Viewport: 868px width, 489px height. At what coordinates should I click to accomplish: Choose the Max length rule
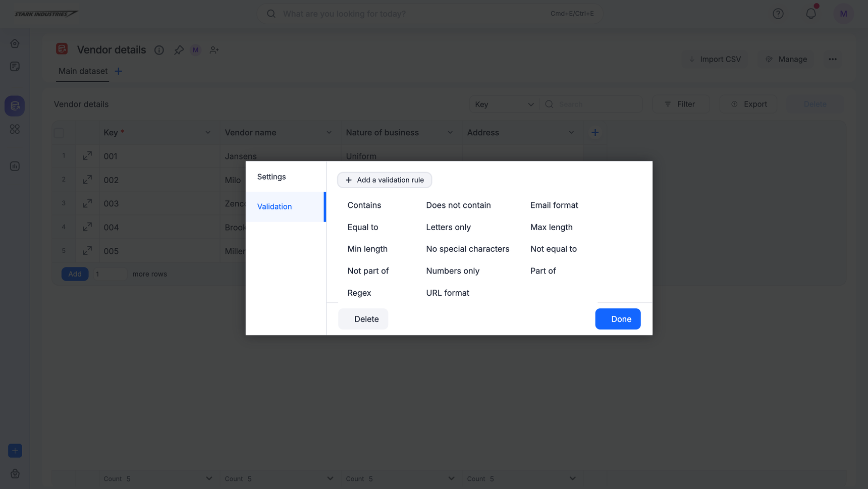tap(552, 227)
